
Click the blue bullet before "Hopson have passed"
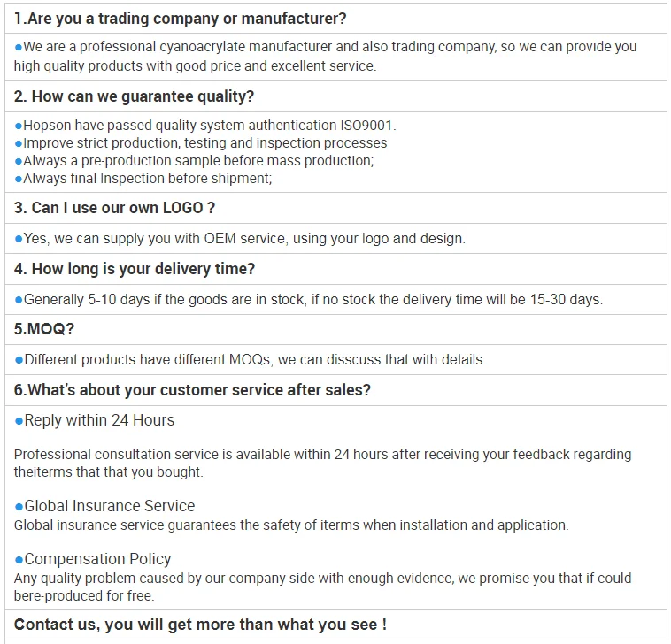click(x=19, y=126)
